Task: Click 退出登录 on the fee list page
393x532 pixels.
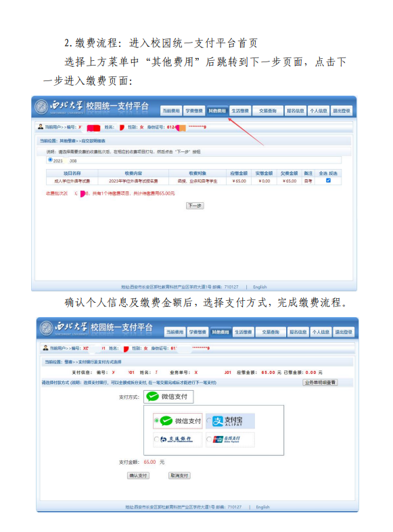Action: [341, 111]
